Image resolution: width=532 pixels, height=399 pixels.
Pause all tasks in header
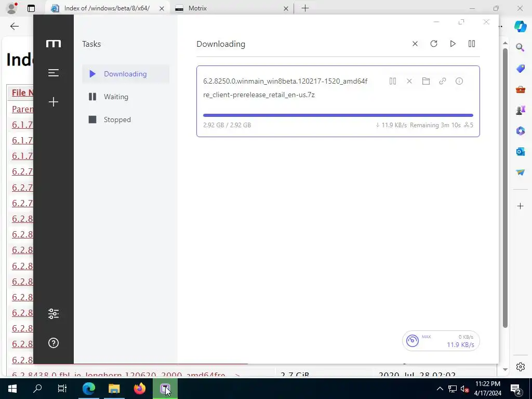(x=472, y=44)
